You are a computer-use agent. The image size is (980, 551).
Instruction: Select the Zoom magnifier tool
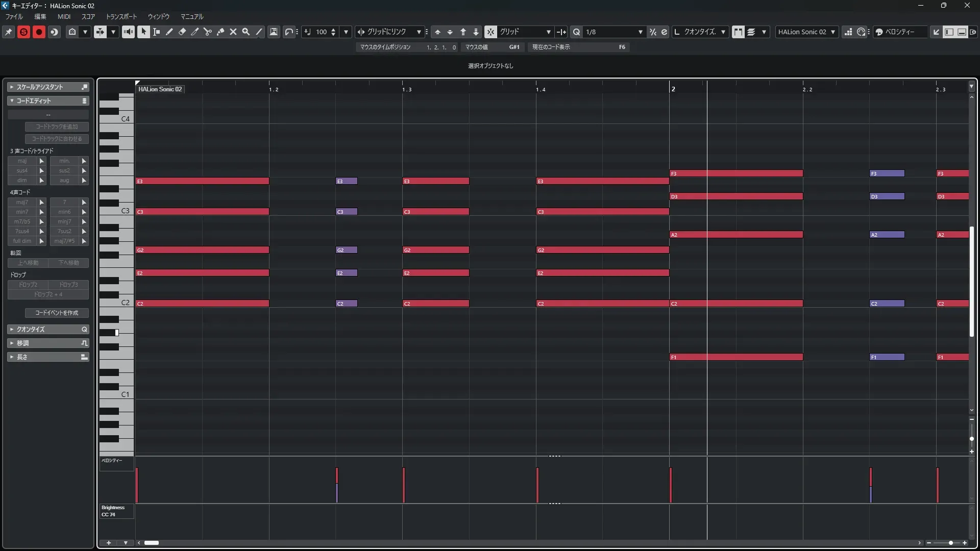(246, 32)
